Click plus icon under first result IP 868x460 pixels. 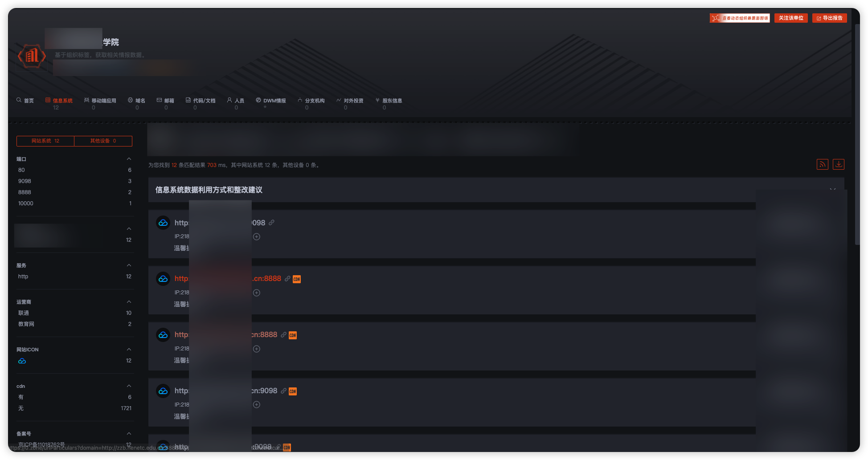coord(257,236)
